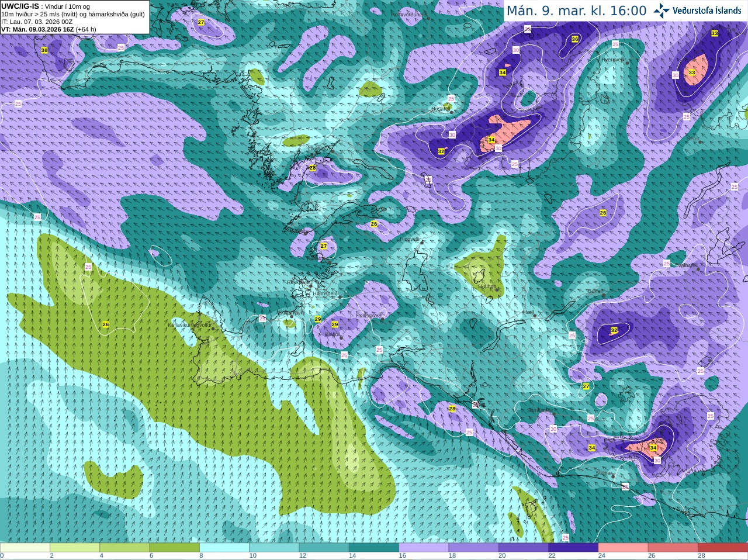The height and width of the screenshot is (560, 748).
Task: Select the 6–8 m/s olive legend swatch
Action: (175, 548)
